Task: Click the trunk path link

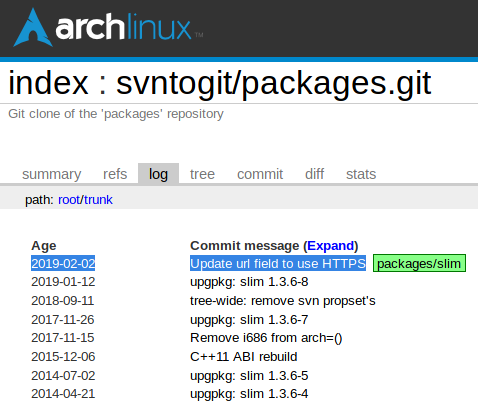Action: (x=98, y=200)
